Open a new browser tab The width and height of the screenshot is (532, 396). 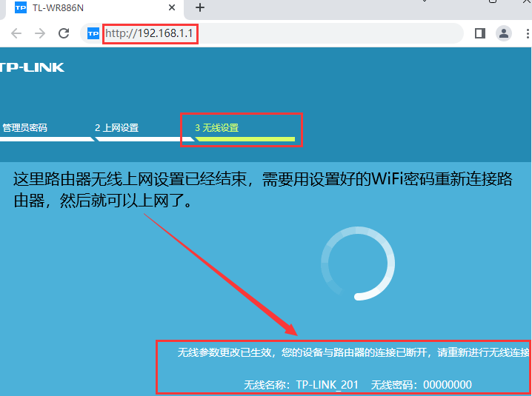coord(200,7)
